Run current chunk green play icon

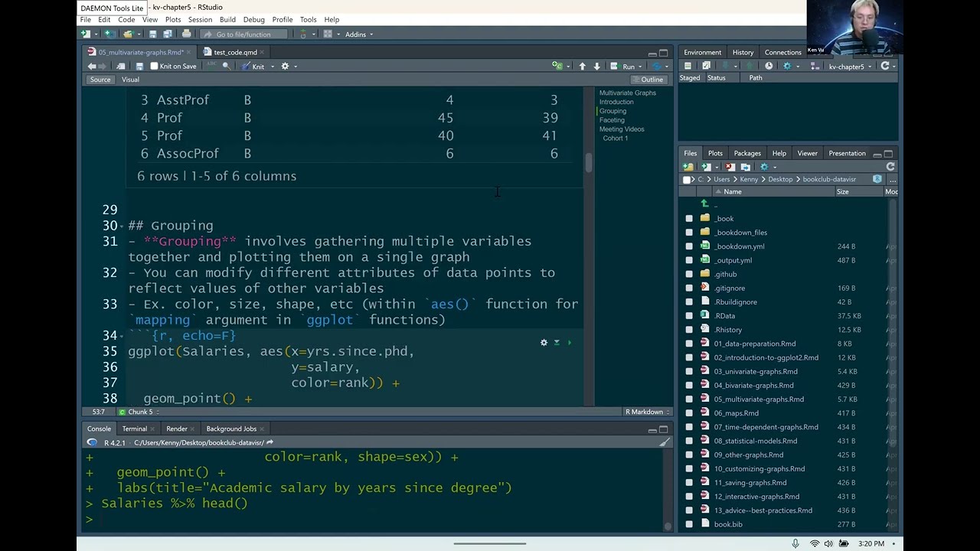tap(569, 342)
